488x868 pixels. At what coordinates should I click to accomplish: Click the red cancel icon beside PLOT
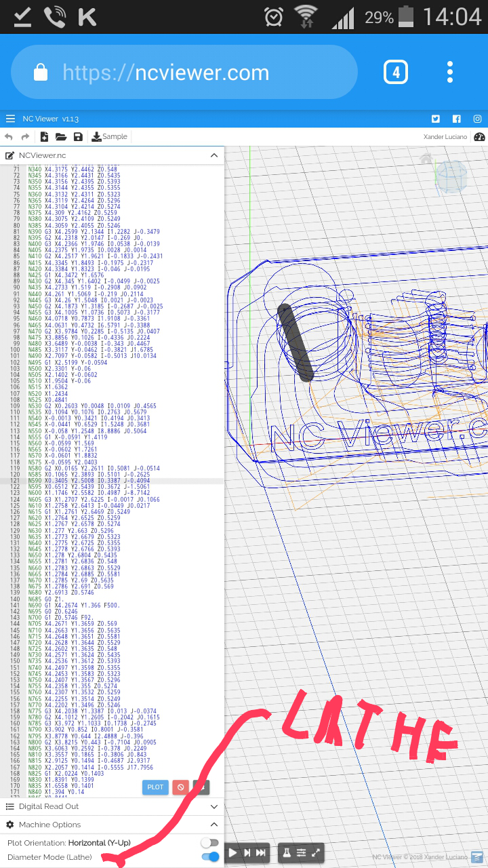[180, 787]
